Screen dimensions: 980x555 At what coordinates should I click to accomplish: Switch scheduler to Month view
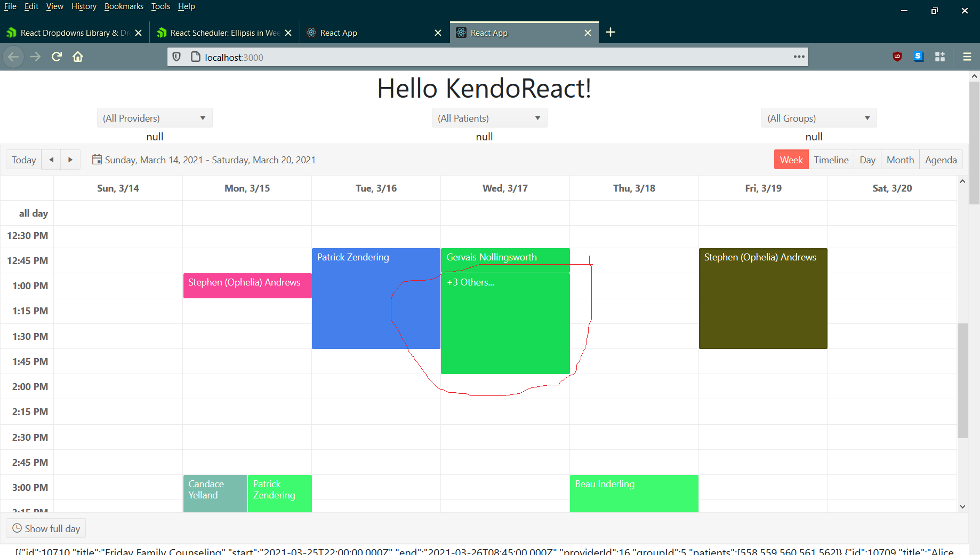[900, 160]
